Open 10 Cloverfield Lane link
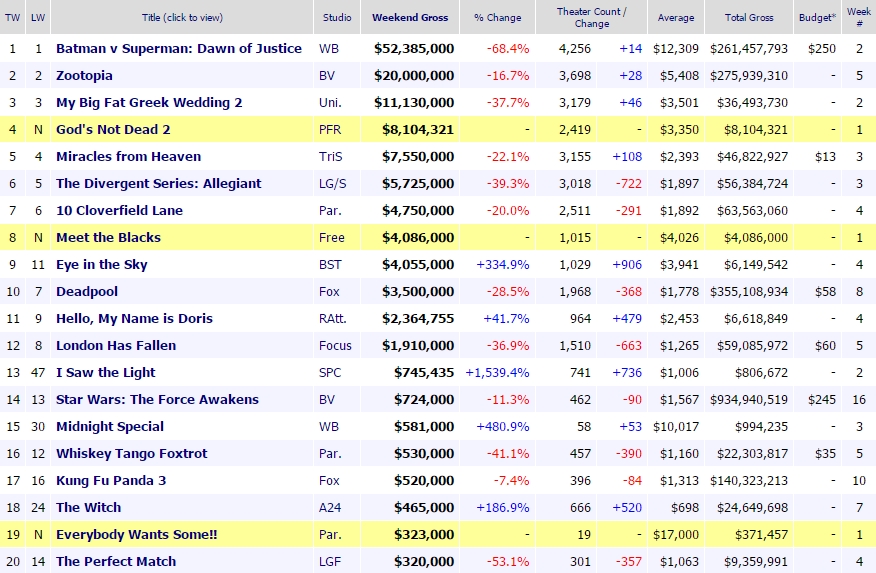 tap(119, 211)
